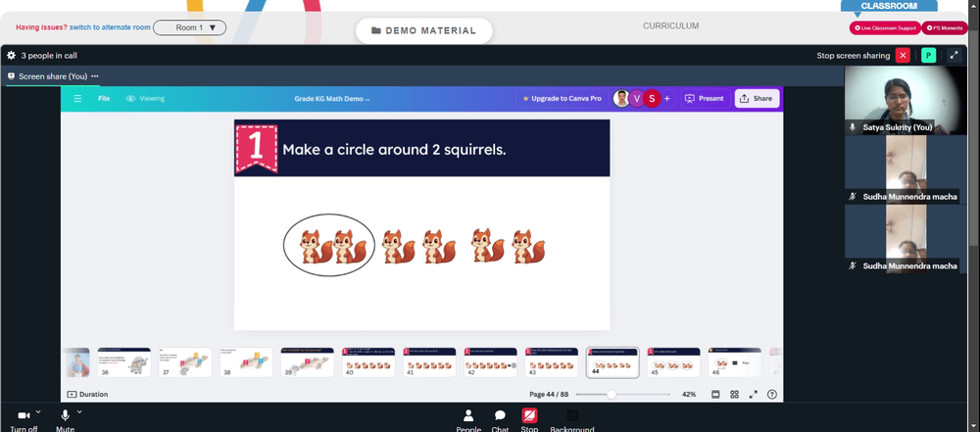Click switch to alternate room link
Viewport: 980px width, 432px height.
(110, 27)
